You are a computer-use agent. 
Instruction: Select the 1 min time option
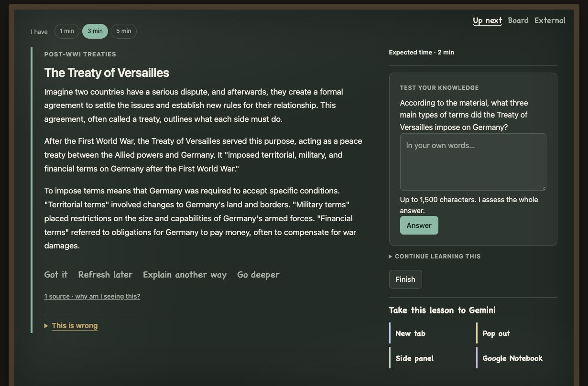[x=67, y=31]
